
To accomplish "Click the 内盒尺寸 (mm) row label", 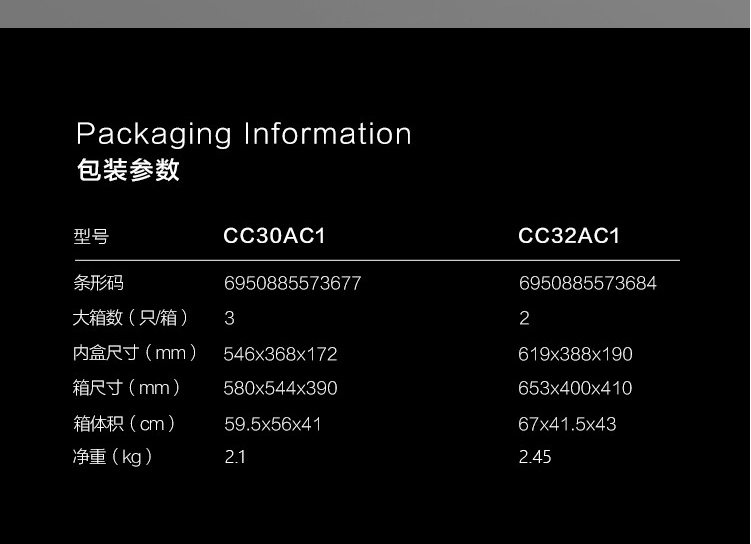I will click(x=135, y=353).
